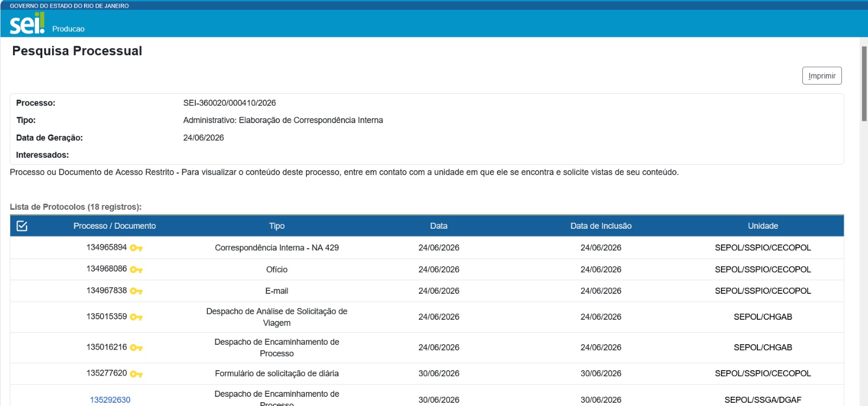Click 'Despacho de Análise de Solicitação de Viagem'
This screenshot has height=406, width=868.
[x=277, y=317]
